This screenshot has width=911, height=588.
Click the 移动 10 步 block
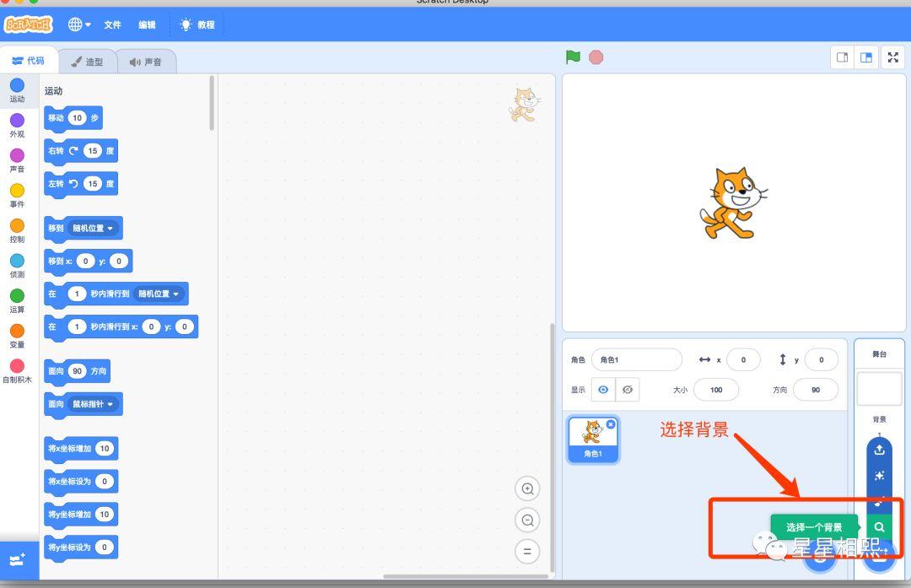coord(73,118)
